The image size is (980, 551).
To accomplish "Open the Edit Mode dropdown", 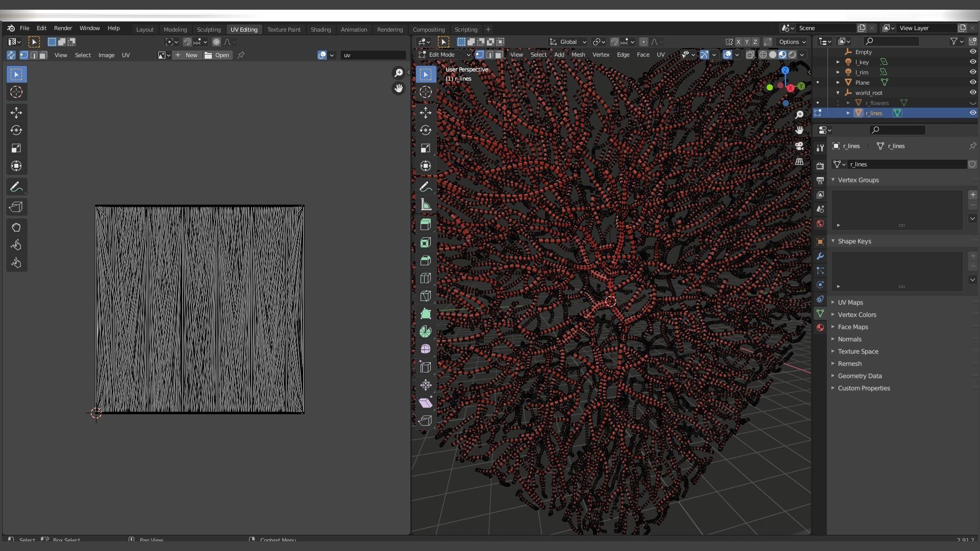I will (444, 55).
